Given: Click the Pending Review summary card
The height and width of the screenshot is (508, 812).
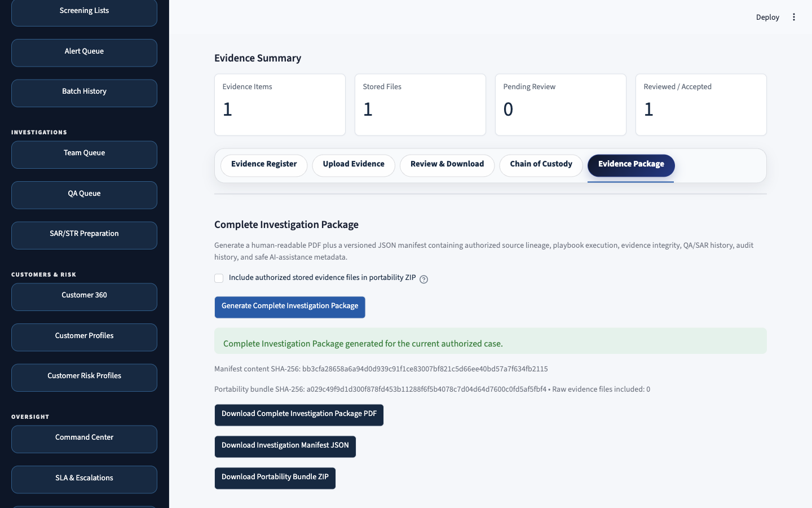Looking at the screenshot, I should [561, 104].
